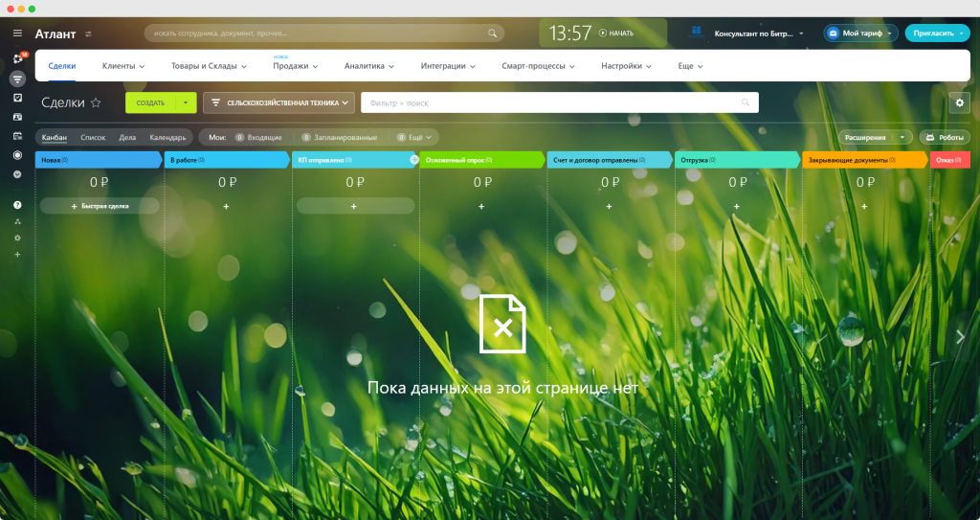Click the Пригласить button
This screenshot has height=520, width=980.
click(937, 34)
